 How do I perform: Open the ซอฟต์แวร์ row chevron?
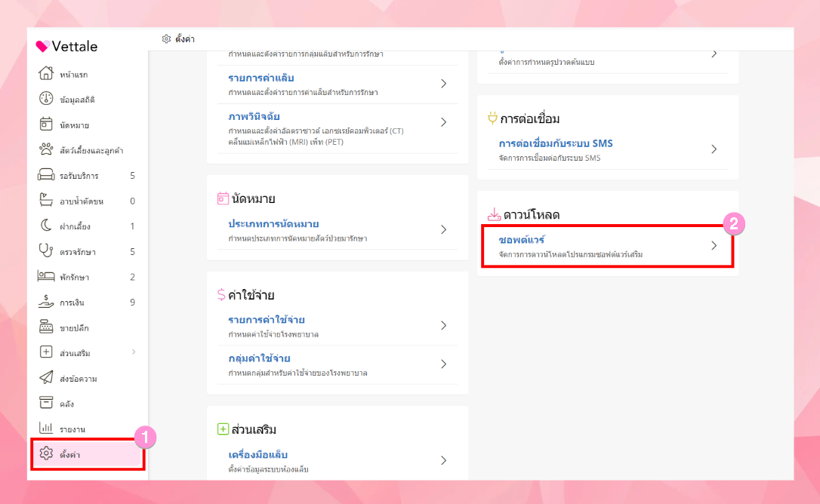tap(714, 246)
